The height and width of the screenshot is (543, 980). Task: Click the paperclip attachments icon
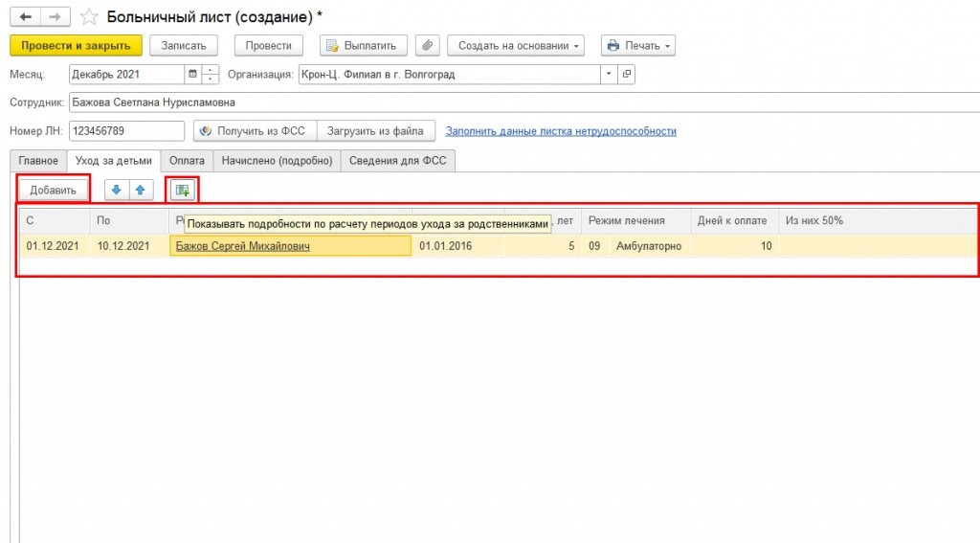click(429, 45)
